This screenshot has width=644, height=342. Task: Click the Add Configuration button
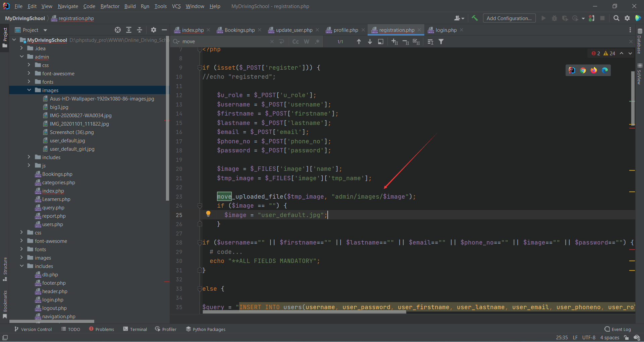[509, 18]
